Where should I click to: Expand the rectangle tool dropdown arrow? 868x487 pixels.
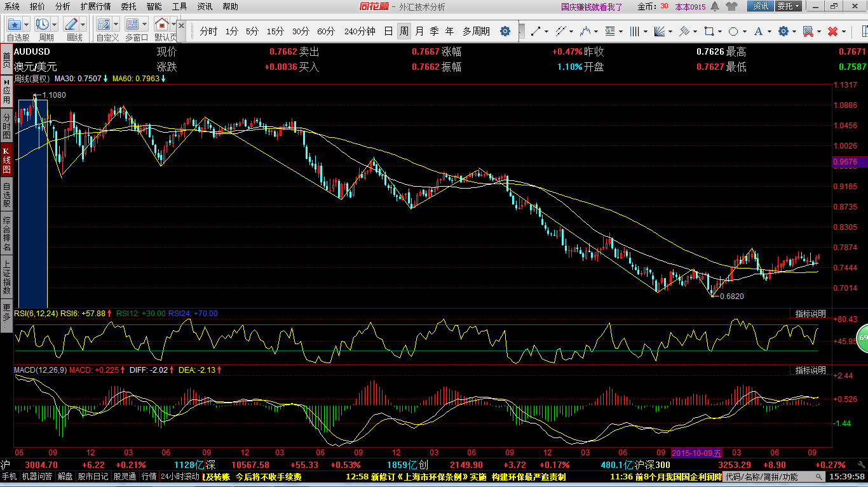pos(720,31)
